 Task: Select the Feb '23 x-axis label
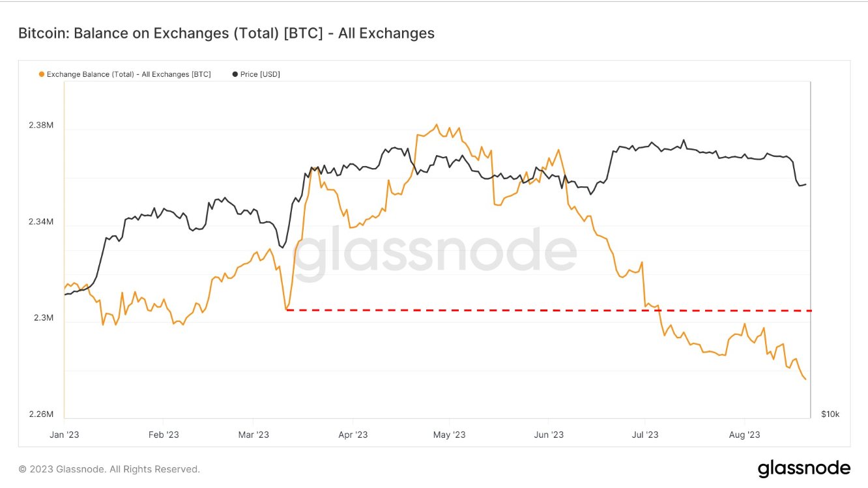[x=163, y=435]
